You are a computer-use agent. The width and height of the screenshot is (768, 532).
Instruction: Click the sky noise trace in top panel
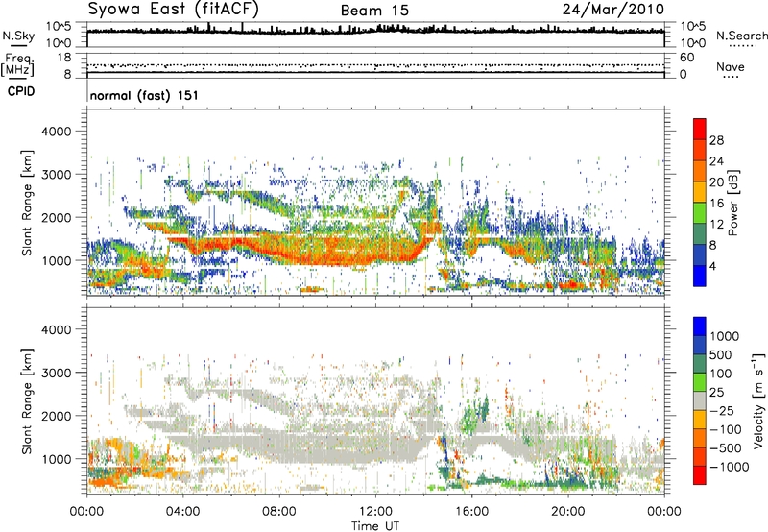point(375,31)
